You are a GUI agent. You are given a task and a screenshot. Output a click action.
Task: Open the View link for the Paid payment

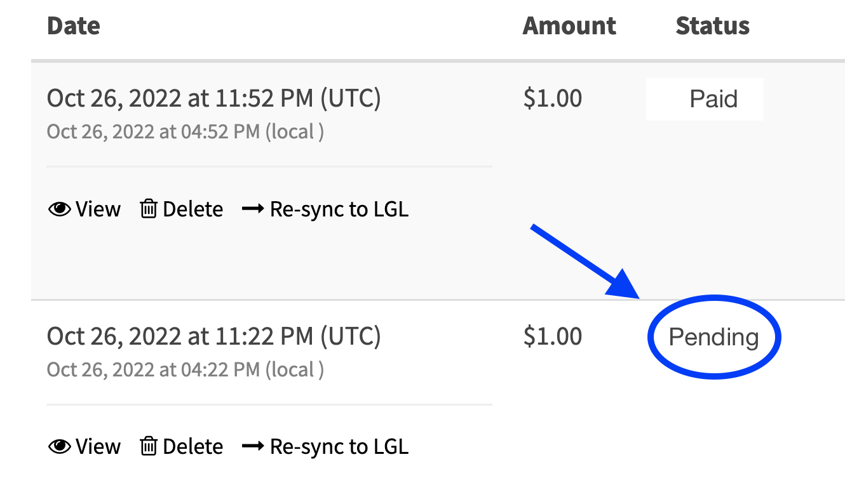pos(98,209)
